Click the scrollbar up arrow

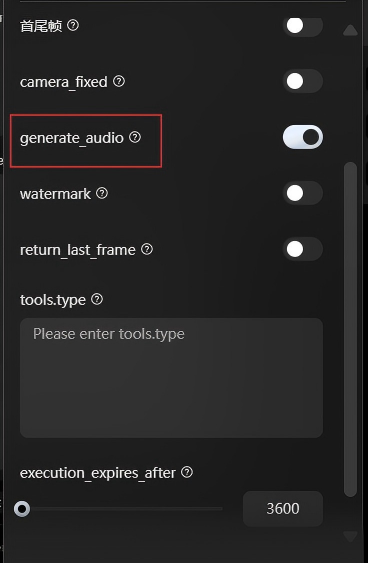pyautogui.click(x=350, y=30)
